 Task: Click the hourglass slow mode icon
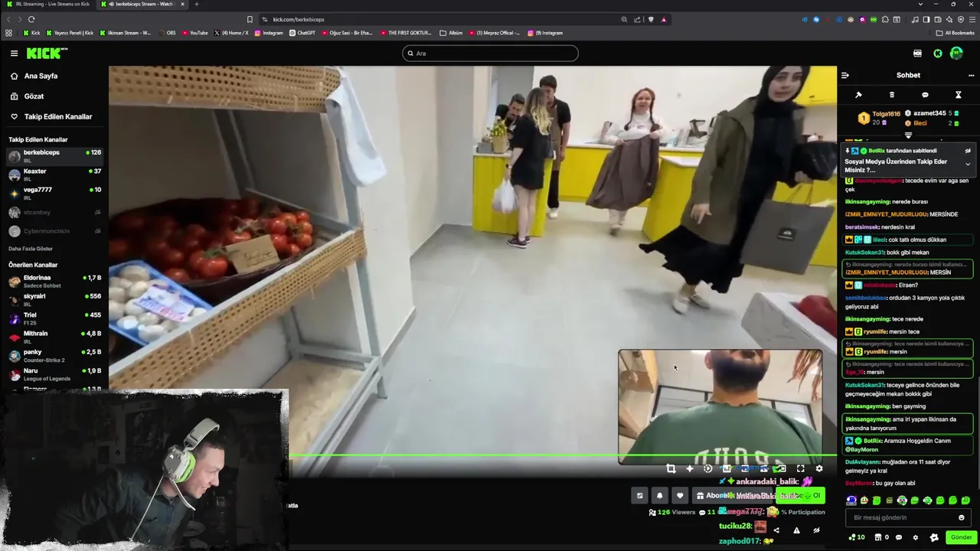[x=958, y=95]
